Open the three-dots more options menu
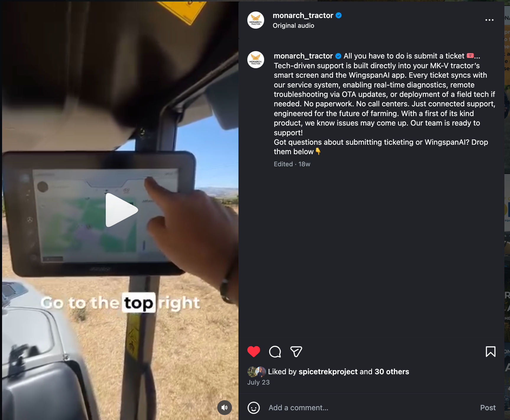Image resolution: width=510 pixels, height=420 pixels. point(489,20)
